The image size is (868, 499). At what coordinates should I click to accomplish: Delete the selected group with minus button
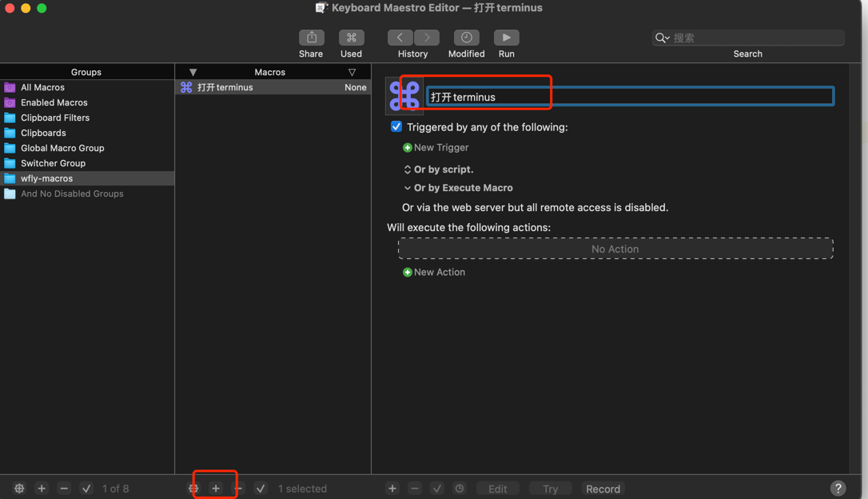tap(64, 489)
